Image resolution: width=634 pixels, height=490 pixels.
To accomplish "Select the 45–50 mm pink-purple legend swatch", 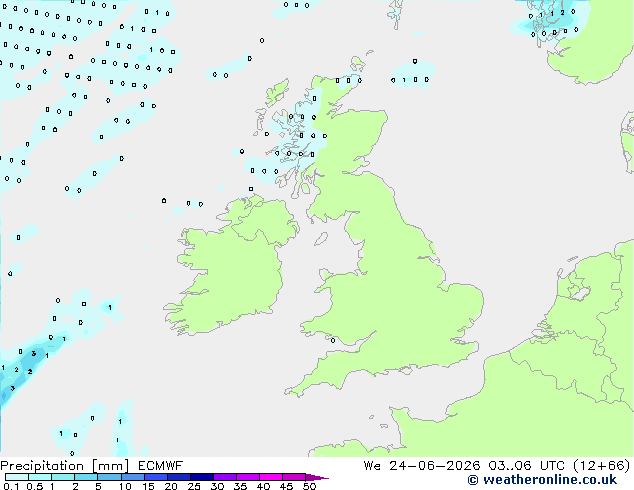I will tap(294, 477).
